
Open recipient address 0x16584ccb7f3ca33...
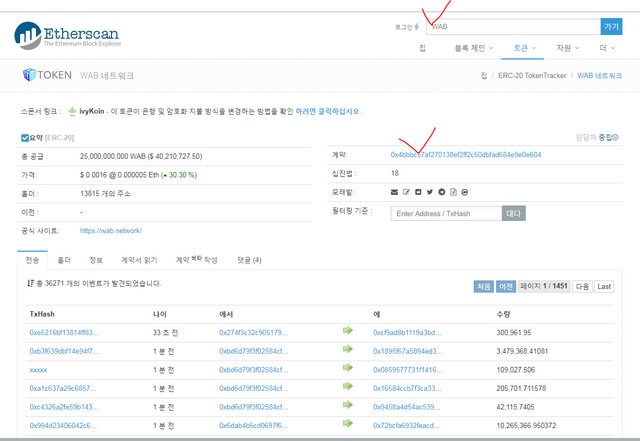(407, 388)
